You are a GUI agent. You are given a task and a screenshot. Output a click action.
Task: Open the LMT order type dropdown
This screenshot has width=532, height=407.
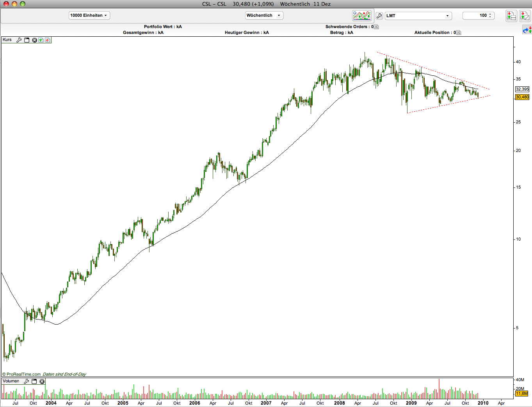pos(418,16)
